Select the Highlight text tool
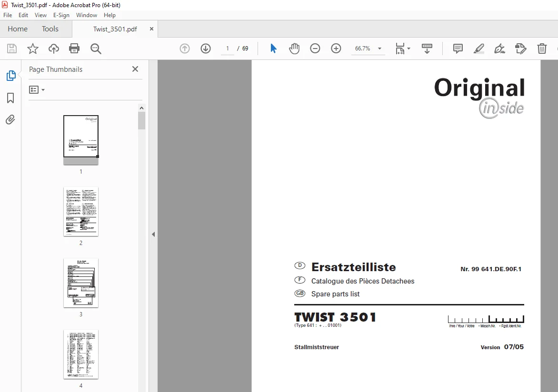Screen dimensions: 558x392 point(479,49)
